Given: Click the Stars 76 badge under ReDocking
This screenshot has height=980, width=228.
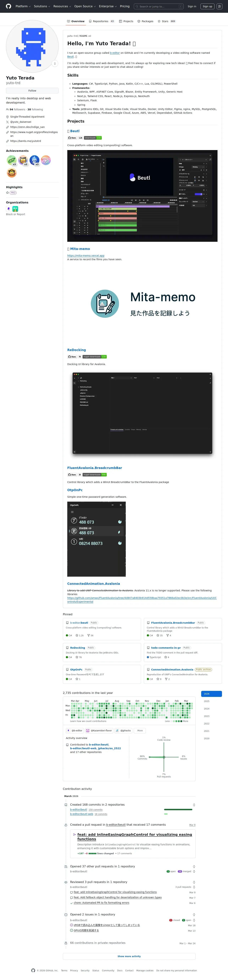Looking at the screenshot, I should pyautogui.click(x=75, y=357).
